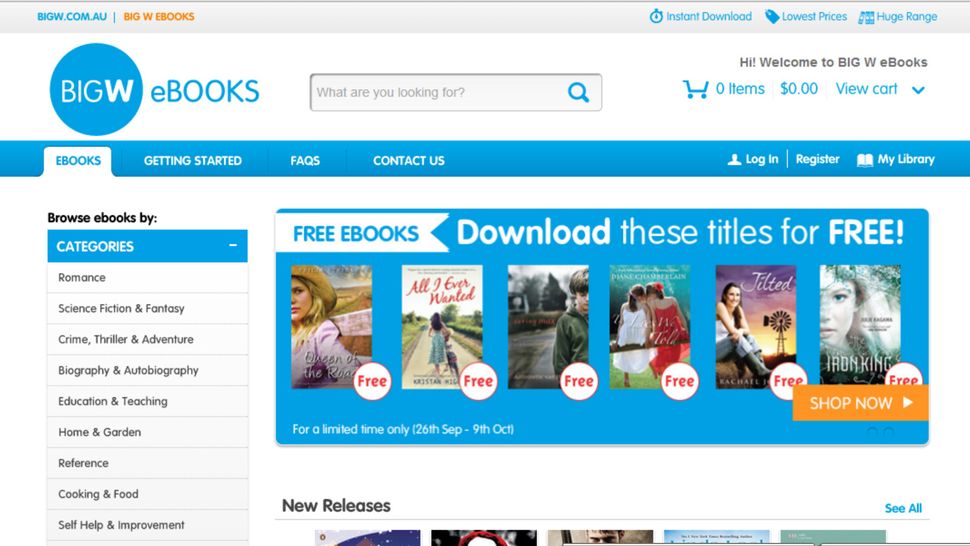Open the CONTACT US tab
Viewport: 970px width, 546px height.
point(408,161)
